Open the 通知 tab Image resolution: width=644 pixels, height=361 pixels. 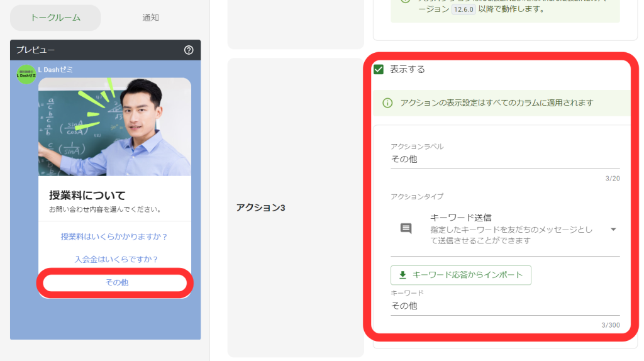[x=150, y=18]
